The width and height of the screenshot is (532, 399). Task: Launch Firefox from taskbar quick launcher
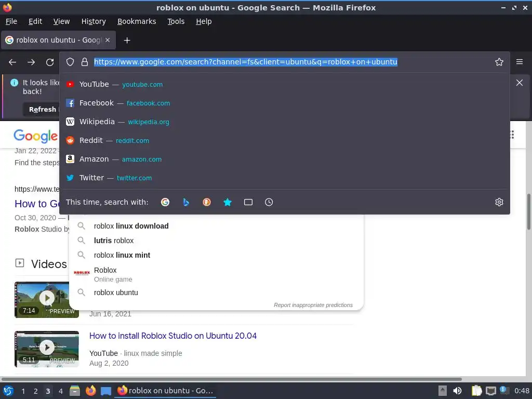click(90, 391)
